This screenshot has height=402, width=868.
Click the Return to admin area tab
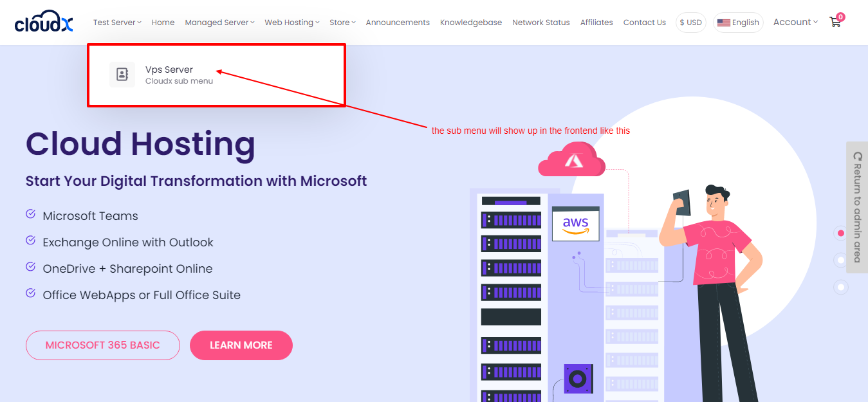[x=856, y=207]
